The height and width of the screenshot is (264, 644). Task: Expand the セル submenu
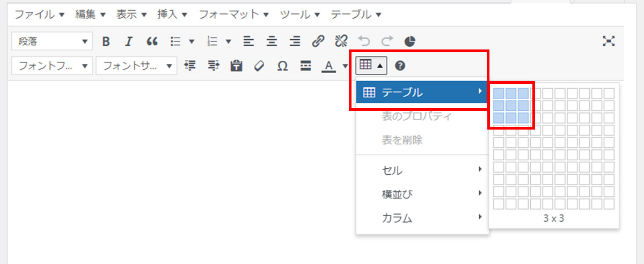tap(422, 171)
